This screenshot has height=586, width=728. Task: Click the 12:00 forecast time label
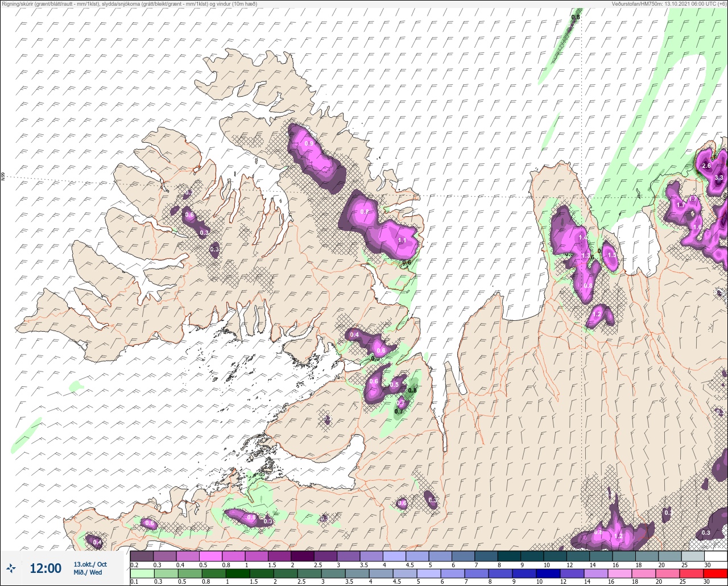pos(45,568)
